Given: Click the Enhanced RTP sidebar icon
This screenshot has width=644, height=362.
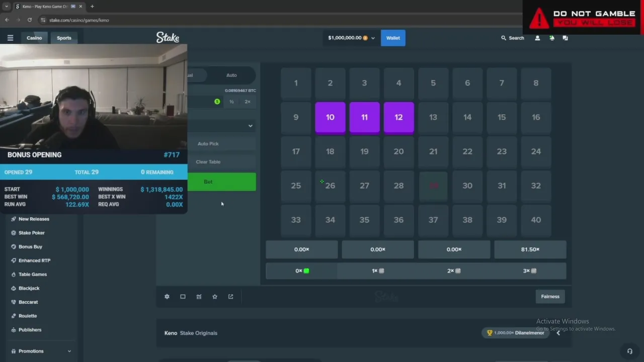Looking at the screenshot, I should point(14,260).
